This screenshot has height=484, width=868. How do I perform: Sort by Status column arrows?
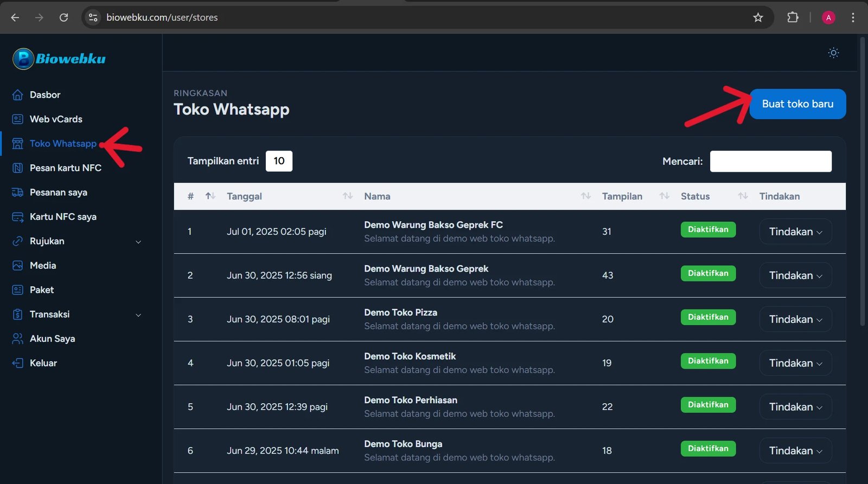click(743, 196)
